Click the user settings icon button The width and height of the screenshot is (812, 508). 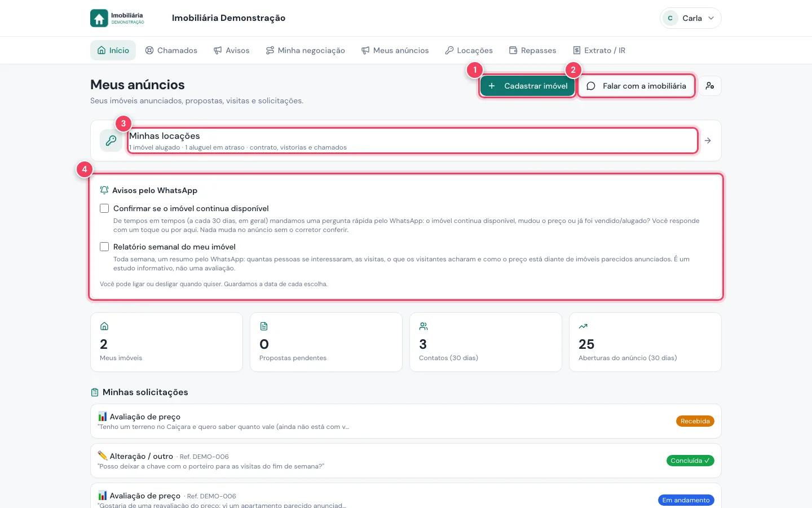710,86
